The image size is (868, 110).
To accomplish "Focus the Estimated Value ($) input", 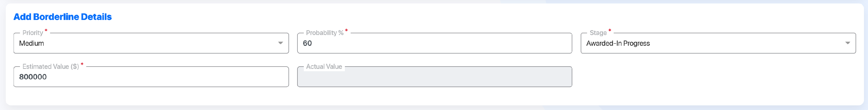I will 151,77.
